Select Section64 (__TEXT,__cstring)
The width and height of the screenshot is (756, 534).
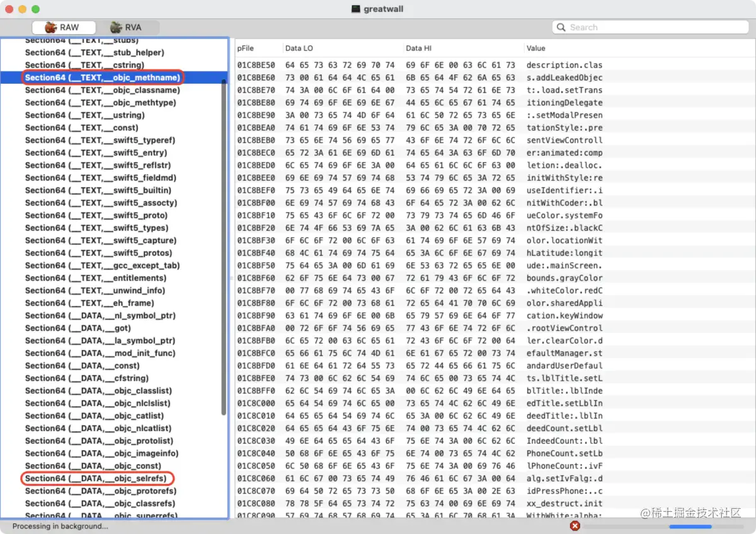tap(84, 65)
